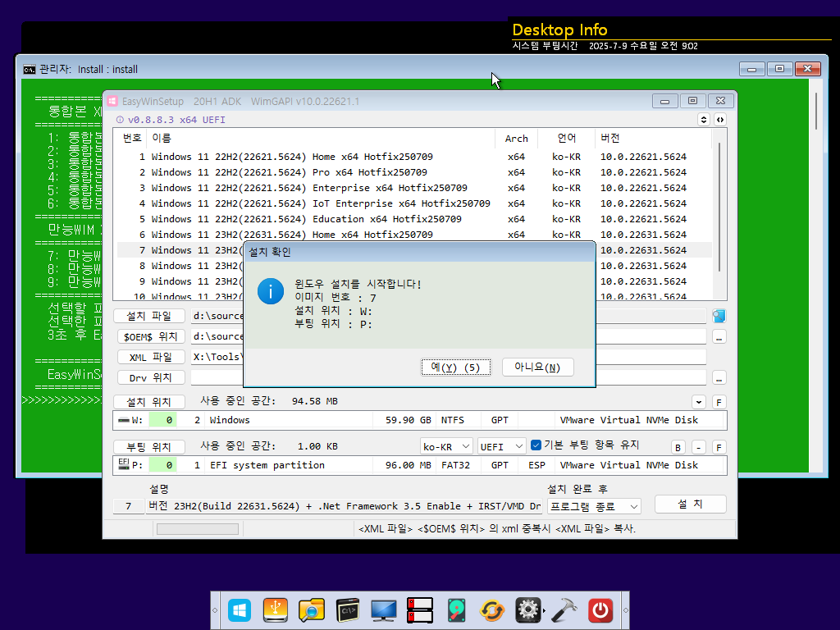Open the red disk partition tool in dock
The height and width of the screenshot is (630, 840).
pos(420,610)
